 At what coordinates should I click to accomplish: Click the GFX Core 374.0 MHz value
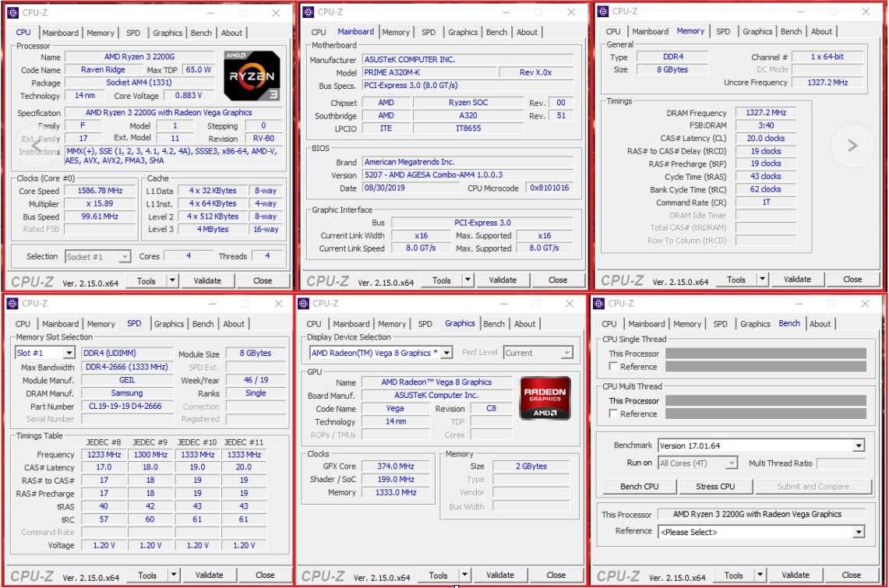(395, 467)
